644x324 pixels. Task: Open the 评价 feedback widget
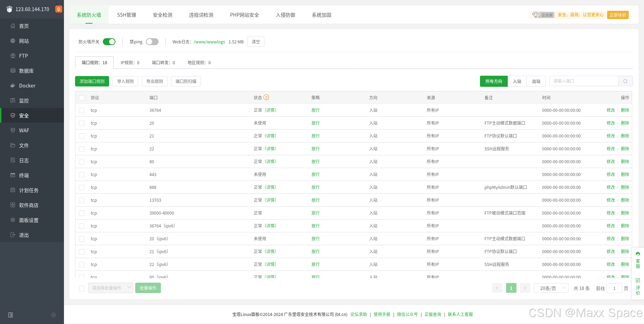coord(638,286)
